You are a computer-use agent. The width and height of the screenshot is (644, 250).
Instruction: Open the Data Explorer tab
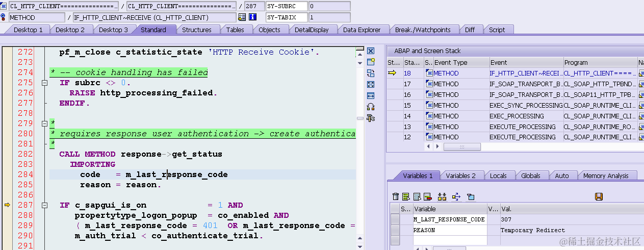click(x=362, y=30)
